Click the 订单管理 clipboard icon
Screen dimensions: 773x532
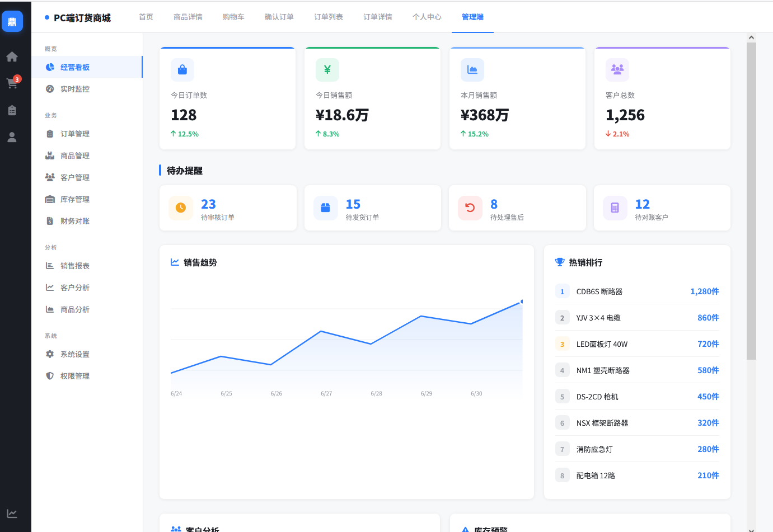point(50,134)
